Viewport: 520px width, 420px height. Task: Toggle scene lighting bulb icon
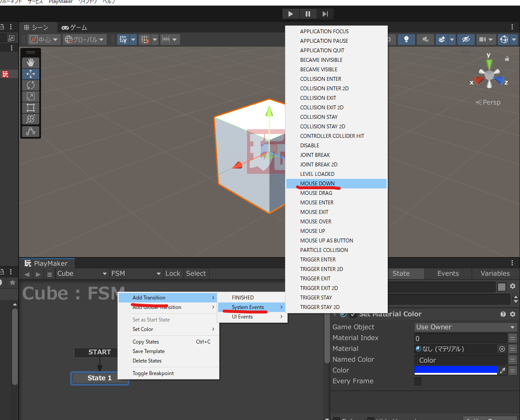click(x=406, y=39)
